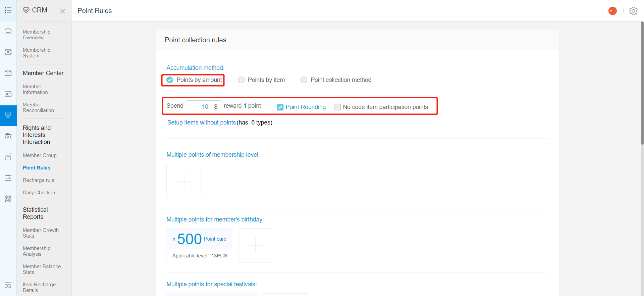Screen dimensions: 644x296
Task: Open the search list icon at bottom
Action: pyautogui.click(x=8, y=285)
